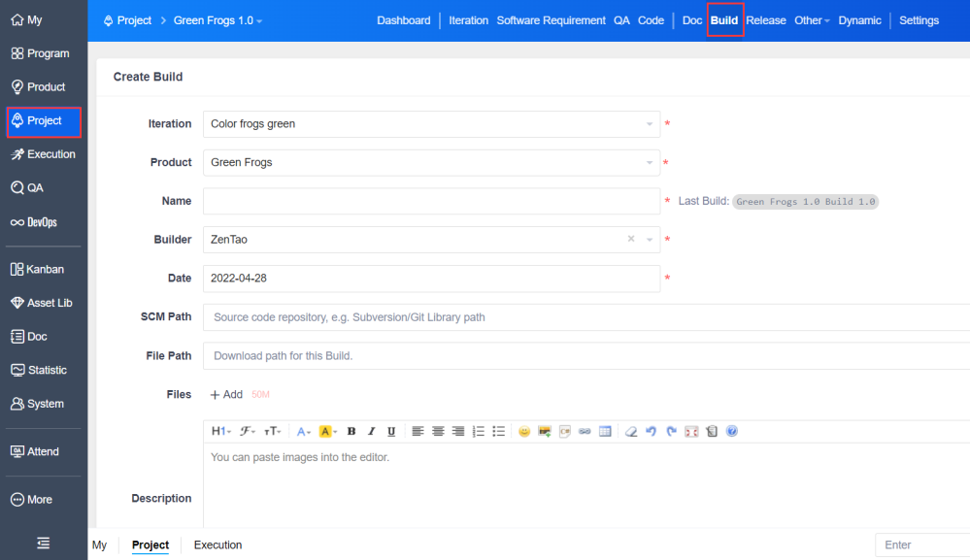
Task: Expand Green Frogs 1.0 project switcher
Action: [x=217, y=20]
